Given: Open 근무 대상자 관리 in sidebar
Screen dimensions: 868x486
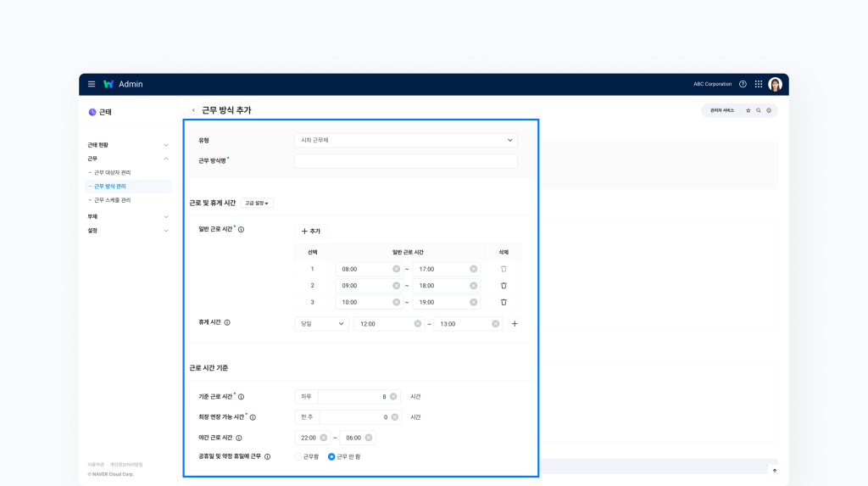Looking at the screenshot, I should (112, 172).
